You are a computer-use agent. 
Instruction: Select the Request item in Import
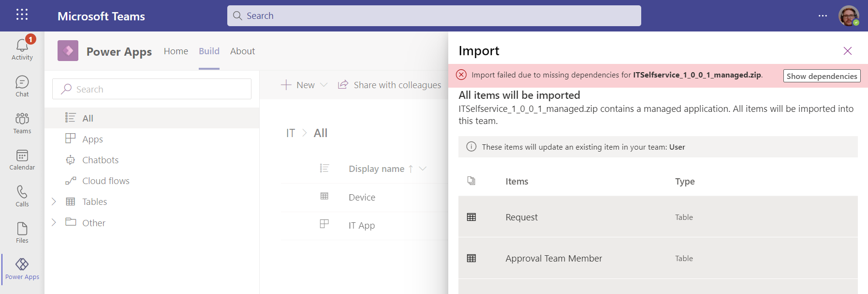tap(658, 217)
